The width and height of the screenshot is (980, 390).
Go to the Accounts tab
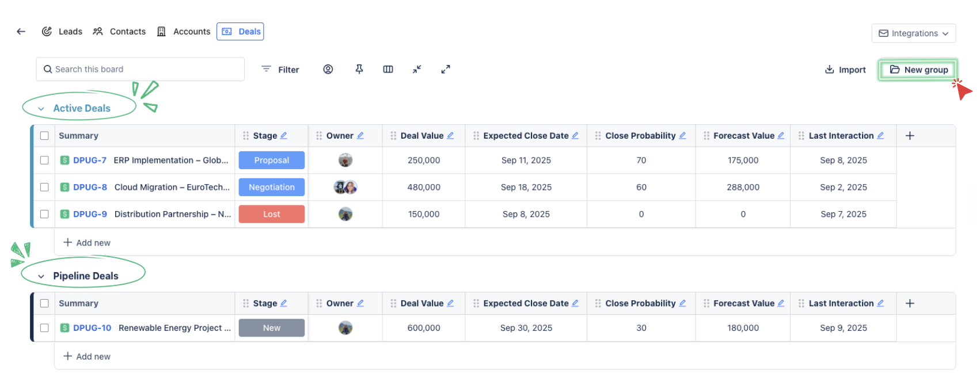click(184, 32)
